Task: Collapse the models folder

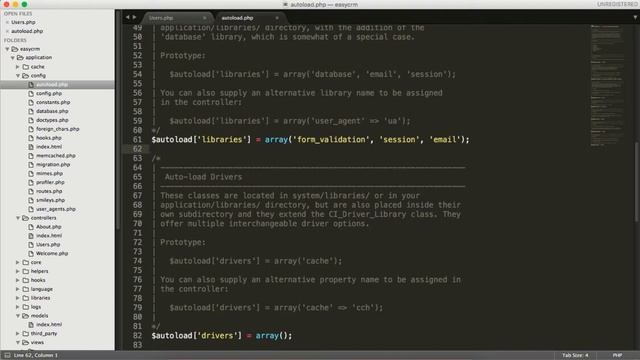Action: [18, 316]
